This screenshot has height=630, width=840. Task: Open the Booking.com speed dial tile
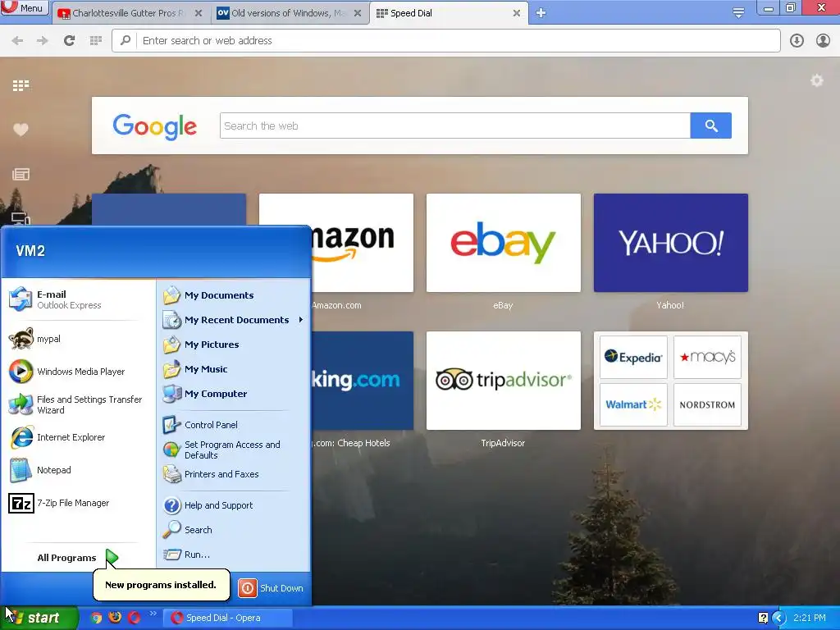[363, 381]
